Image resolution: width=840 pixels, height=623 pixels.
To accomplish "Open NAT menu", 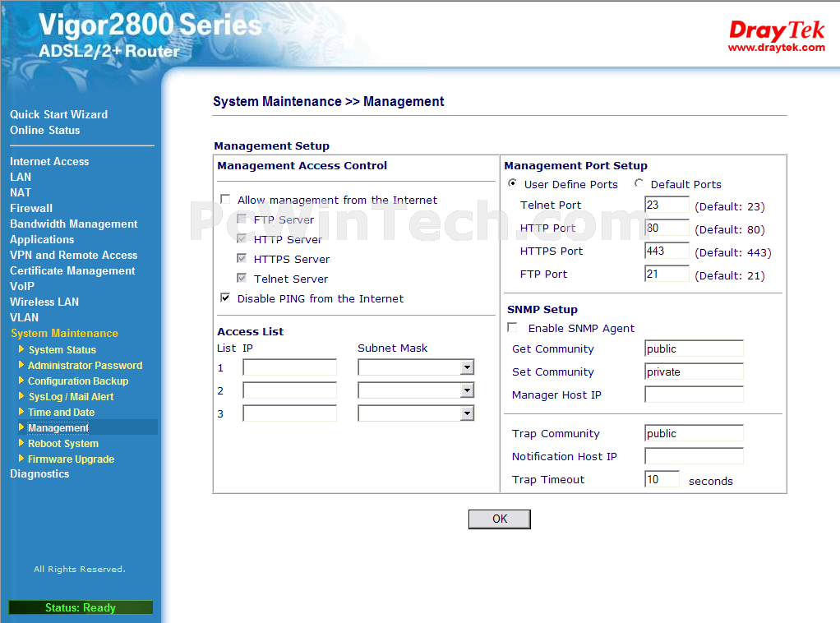I will click(21, 192).
